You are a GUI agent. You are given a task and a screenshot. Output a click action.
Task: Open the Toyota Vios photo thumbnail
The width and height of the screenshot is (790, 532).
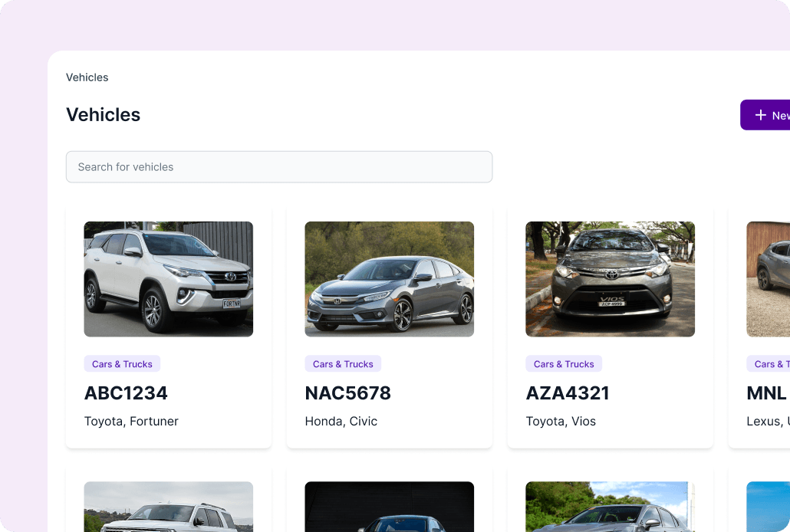(x=611, y=279)
